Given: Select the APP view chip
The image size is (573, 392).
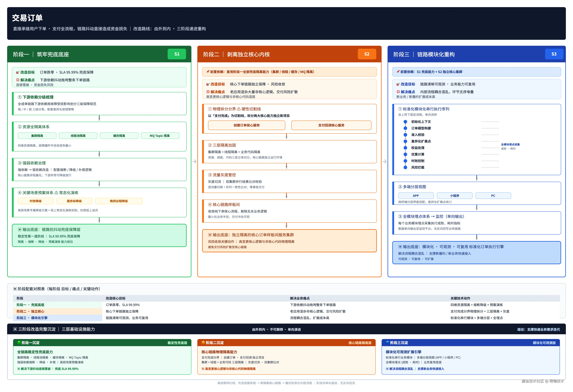Looking at the screenshot, I should (416, 195).
